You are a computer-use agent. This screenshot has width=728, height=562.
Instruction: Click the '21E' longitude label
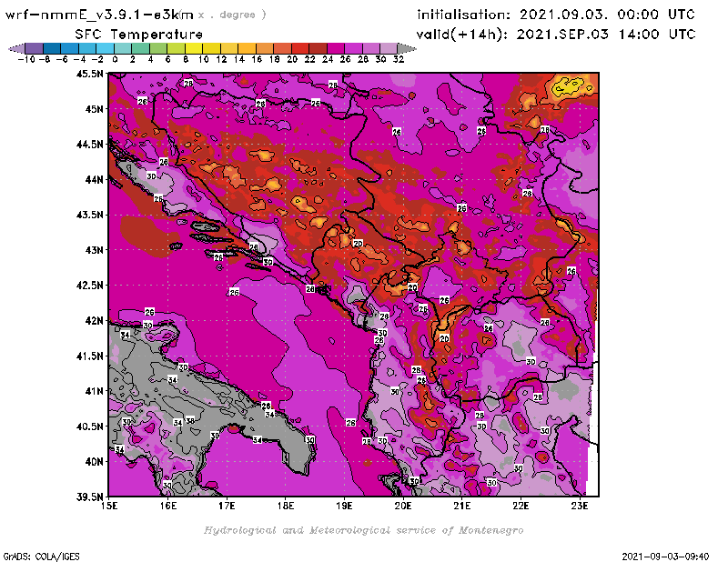(462, 506)
